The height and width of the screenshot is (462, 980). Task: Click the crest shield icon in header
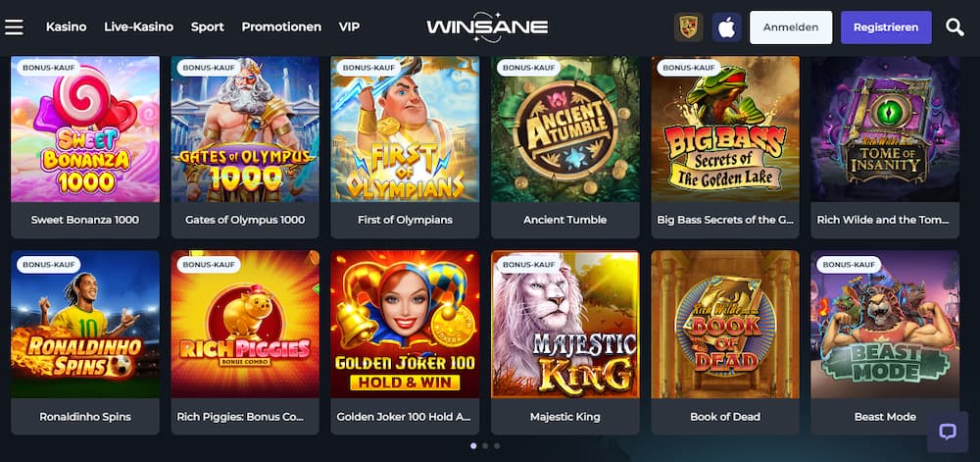click(688, 27)
